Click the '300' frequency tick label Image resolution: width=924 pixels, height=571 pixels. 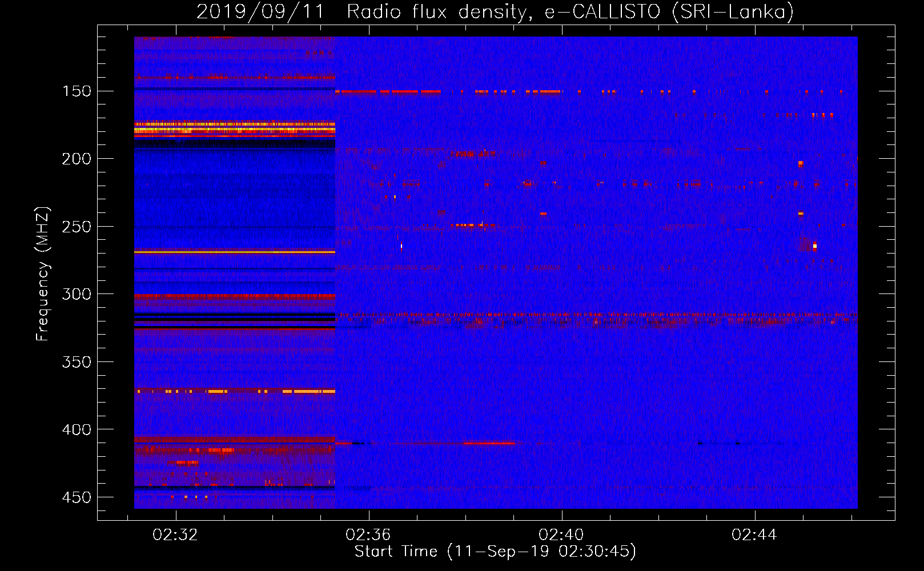click(77, 294)
